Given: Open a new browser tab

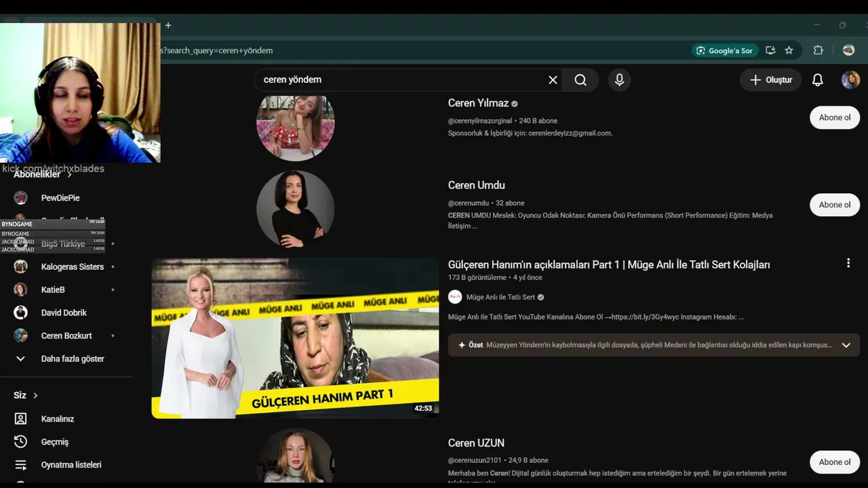Looking at the screenshot, I should point(168,26).
